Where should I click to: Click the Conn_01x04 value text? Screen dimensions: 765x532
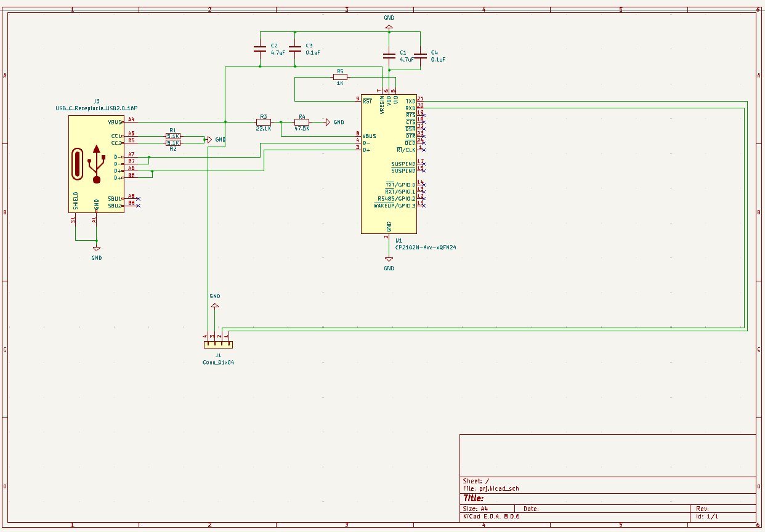pyautogui.click(x=218, y=363)
